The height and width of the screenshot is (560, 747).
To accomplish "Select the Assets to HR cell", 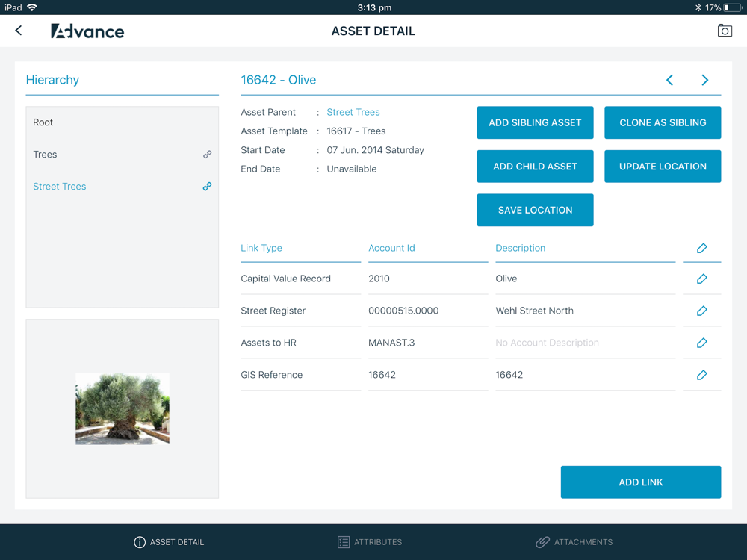I will (268, 343).
